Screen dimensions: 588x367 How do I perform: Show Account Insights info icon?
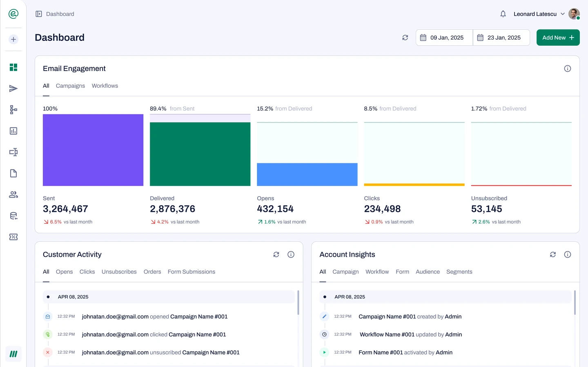tap(568, 255)
